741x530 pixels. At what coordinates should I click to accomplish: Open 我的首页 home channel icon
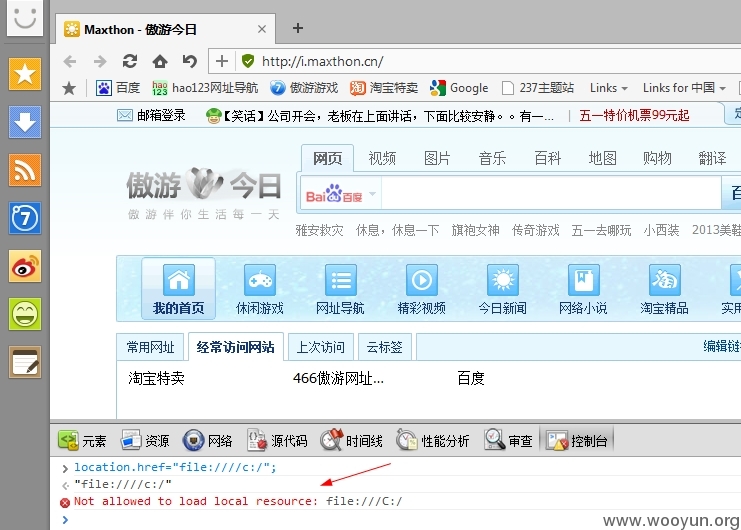[x=179, y=289]
